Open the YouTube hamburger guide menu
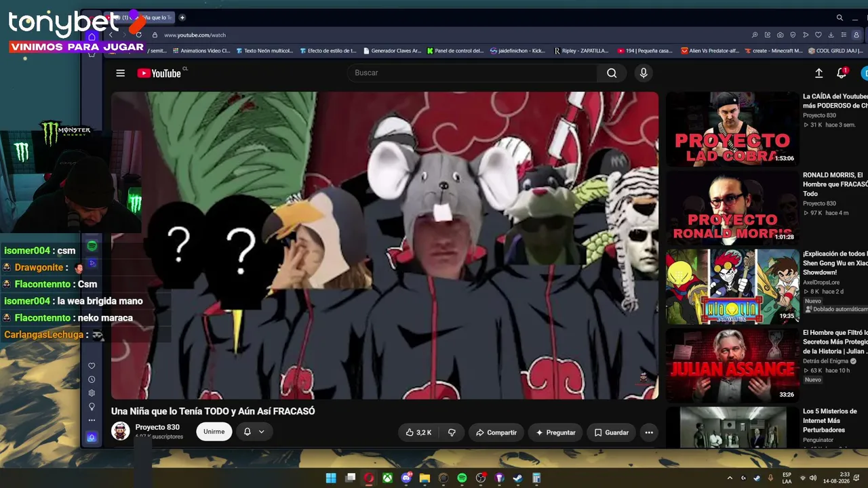Viewport: 868px width, 488px height. click(121, 73)
